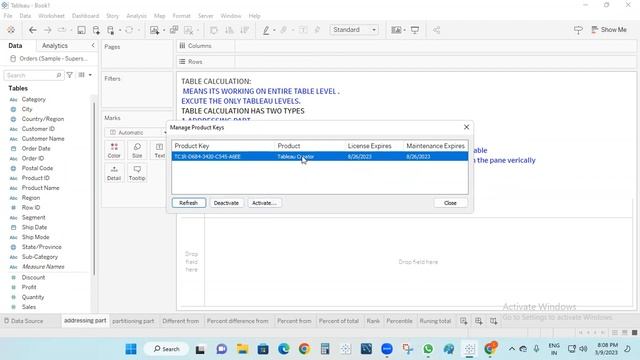Click the New Data Source icon
This screenshot has height=360, width=640.
click(96, 30)
